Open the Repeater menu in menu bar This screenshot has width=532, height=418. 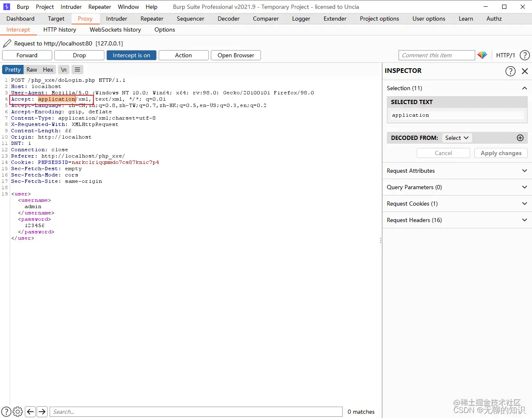click(x=100, y=7)
